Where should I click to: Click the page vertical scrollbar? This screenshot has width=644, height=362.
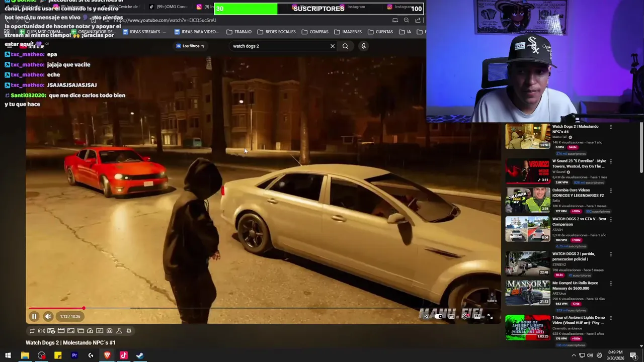click(641, 148)
